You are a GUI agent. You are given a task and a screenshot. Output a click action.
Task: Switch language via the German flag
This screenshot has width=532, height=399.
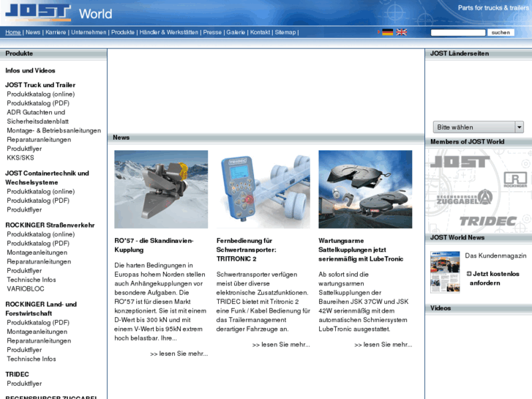click(387, 32)
